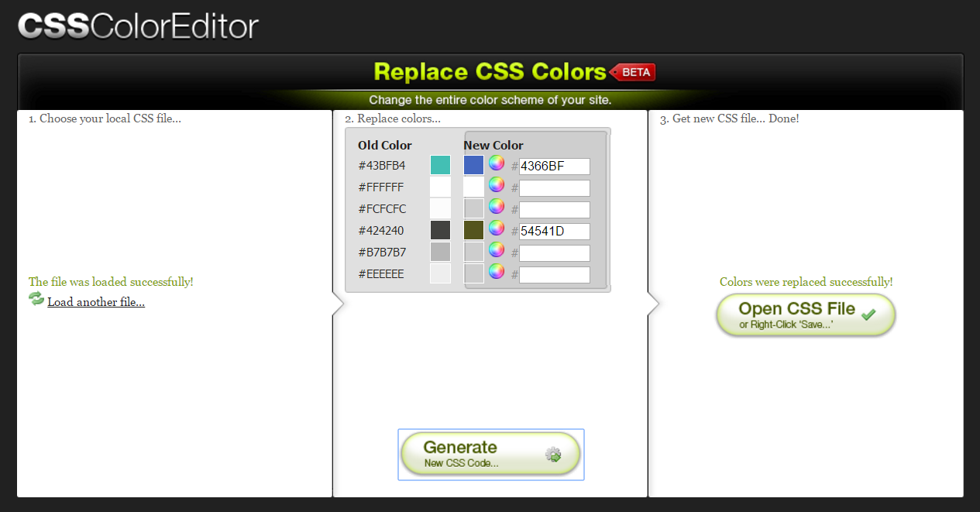
Task: Open color wheel picker for #FFFFFF row
Action: pos(497,185)
